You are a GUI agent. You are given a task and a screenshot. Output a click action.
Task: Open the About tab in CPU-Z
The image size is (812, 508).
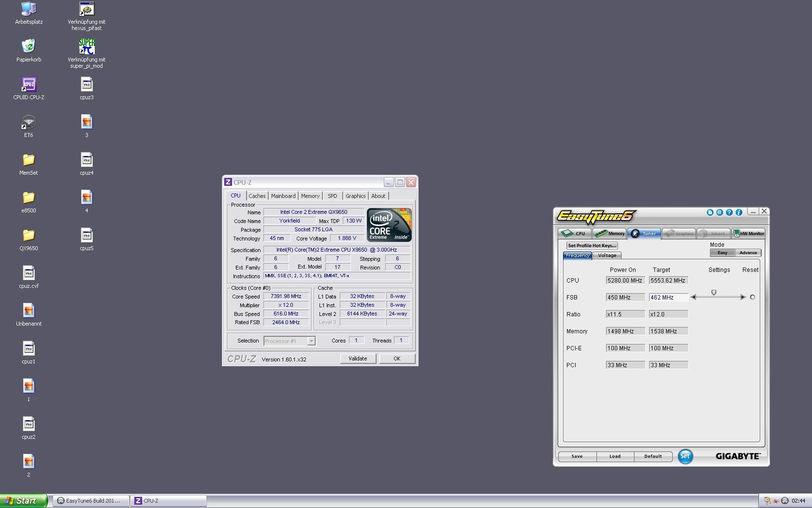tap(378, 196)
